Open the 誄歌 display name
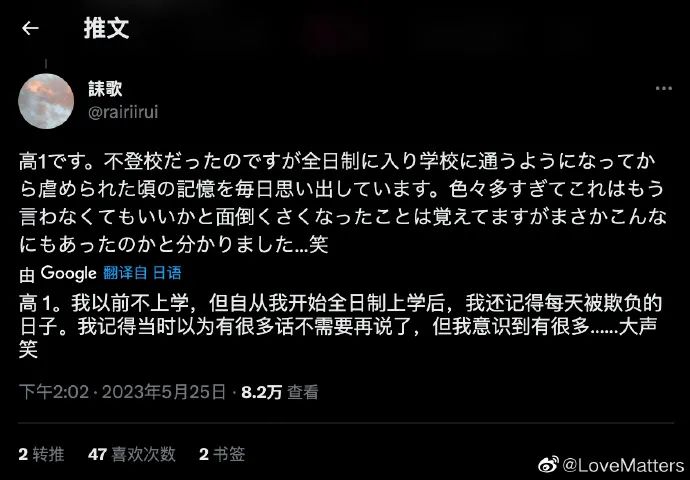This screenshot has height=480, width=690. pyautogui.click(x=105, y=89)
